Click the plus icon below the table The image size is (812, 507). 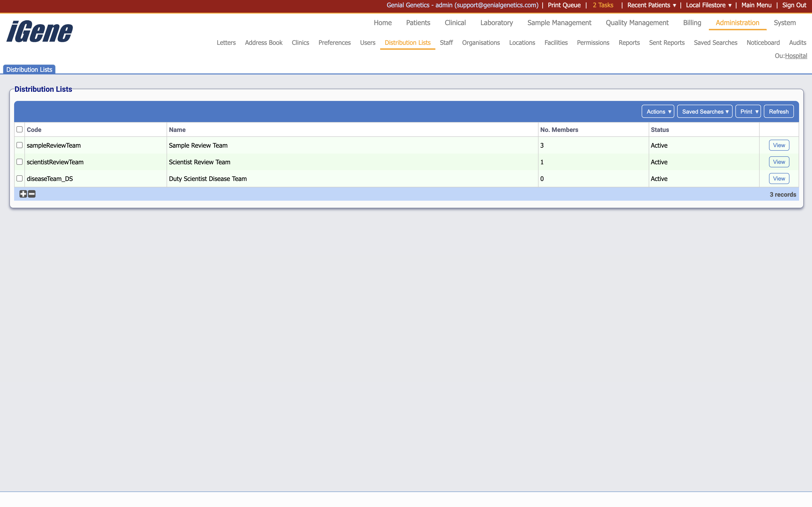(23, 194)
